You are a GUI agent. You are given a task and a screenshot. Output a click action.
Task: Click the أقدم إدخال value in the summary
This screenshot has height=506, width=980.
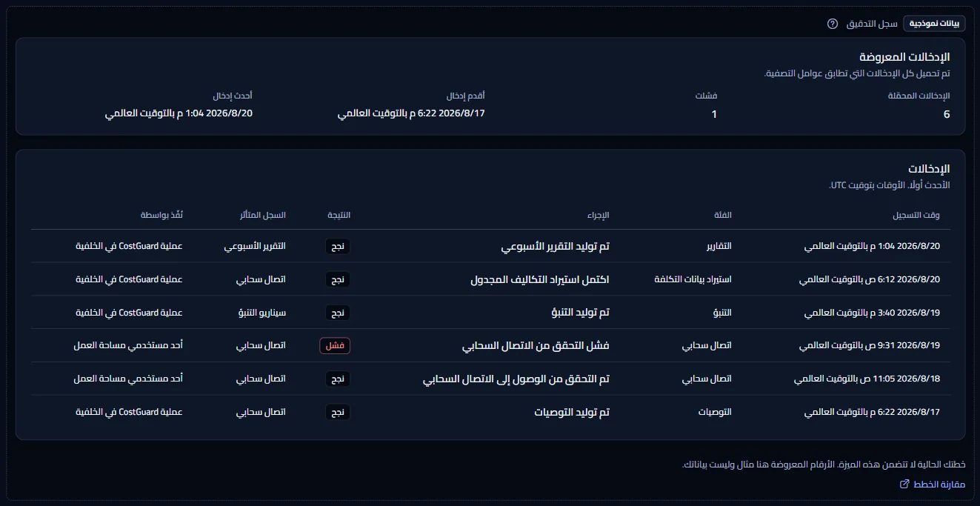click(x=411, y=113)
